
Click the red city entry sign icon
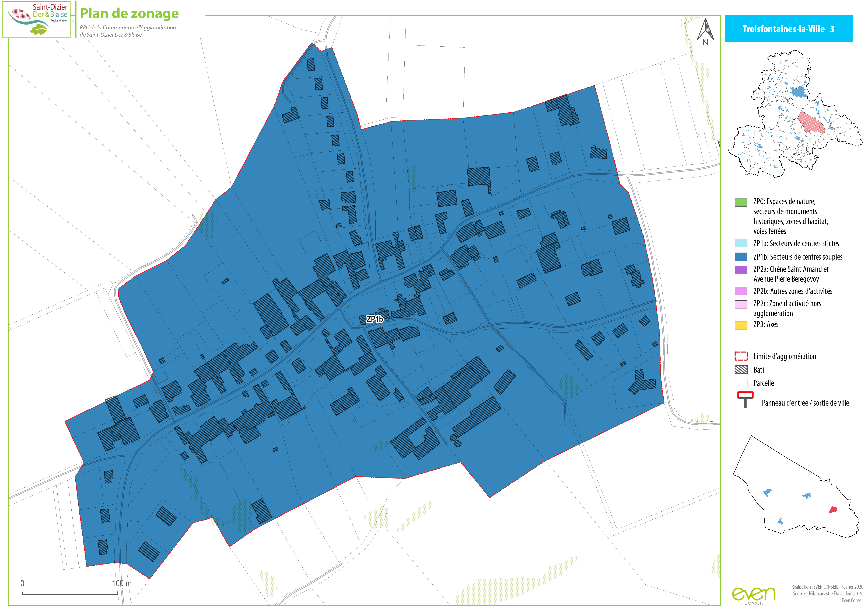click(x=745, y=400)
